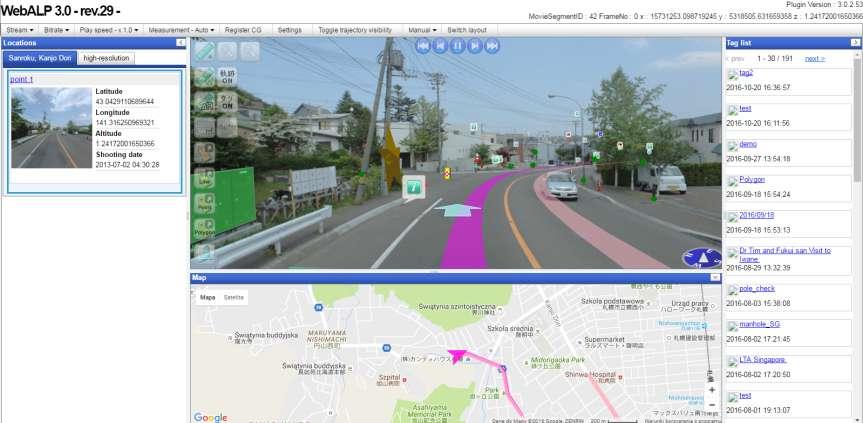Toggle the タグ ON tag switch
Image resolution: width=863 pixels, height=423 pixels.
click(x=227, y=102)
